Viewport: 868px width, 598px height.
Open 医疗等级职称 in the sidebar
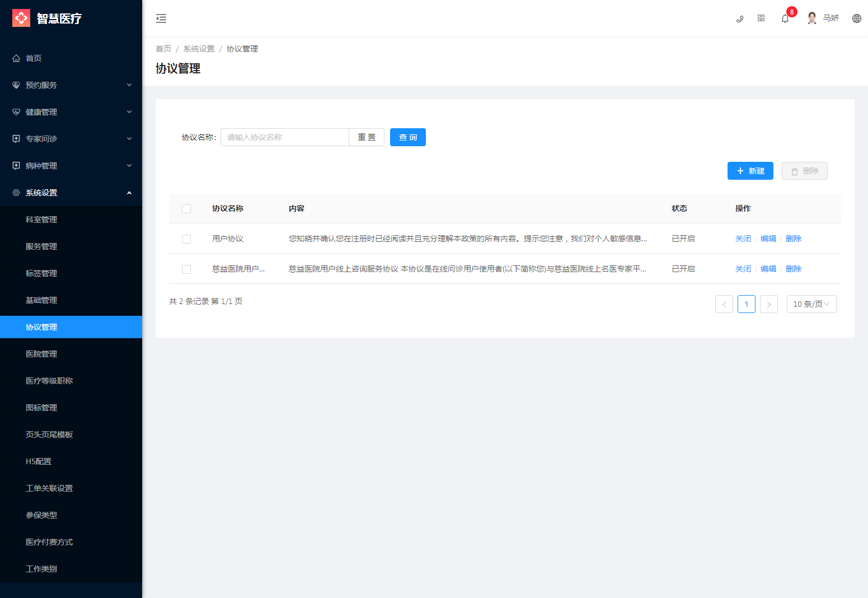click(x=71, y=381)
